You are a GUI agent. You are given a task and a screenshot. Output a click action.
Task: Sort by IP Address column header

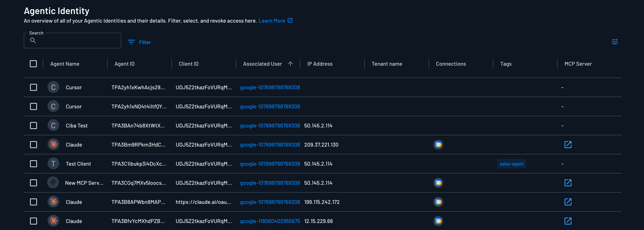pos(320,64)
